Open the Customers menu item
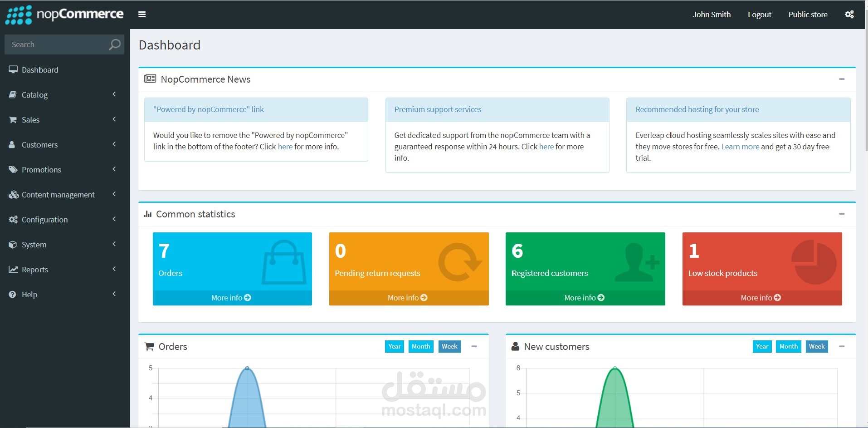Viewport: 868px width, 428px height. 65,145
